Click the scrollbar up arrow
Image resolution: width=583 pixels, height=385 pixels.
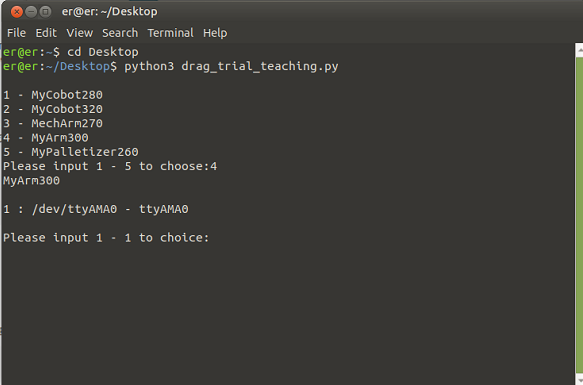[579, 50]
